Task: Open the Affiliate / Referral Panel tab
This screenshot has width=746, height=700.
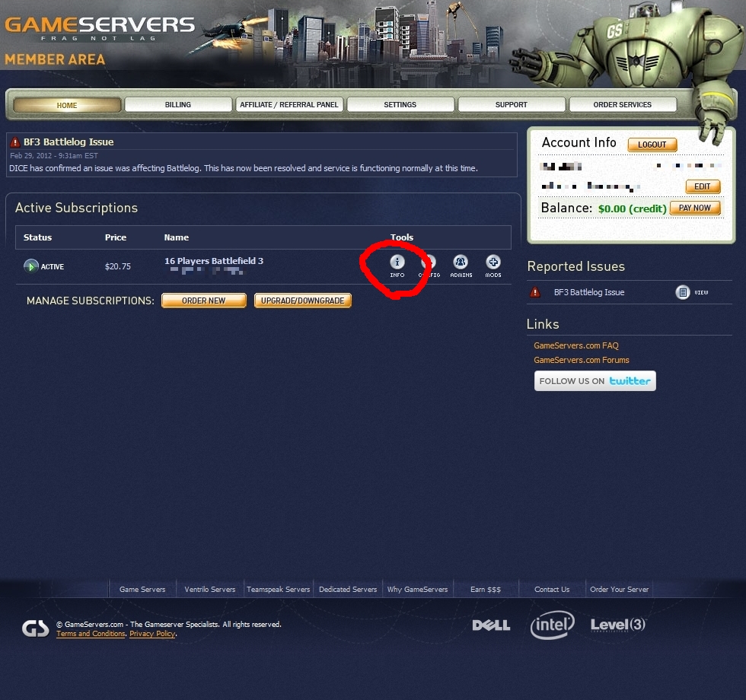Action: pyautogui.click(x=289, y=105)
